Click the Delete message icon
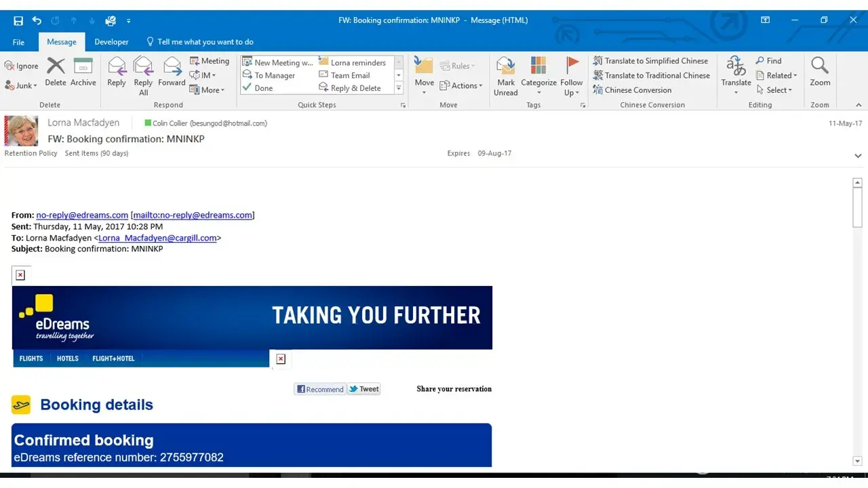 [x=56, y=66]
